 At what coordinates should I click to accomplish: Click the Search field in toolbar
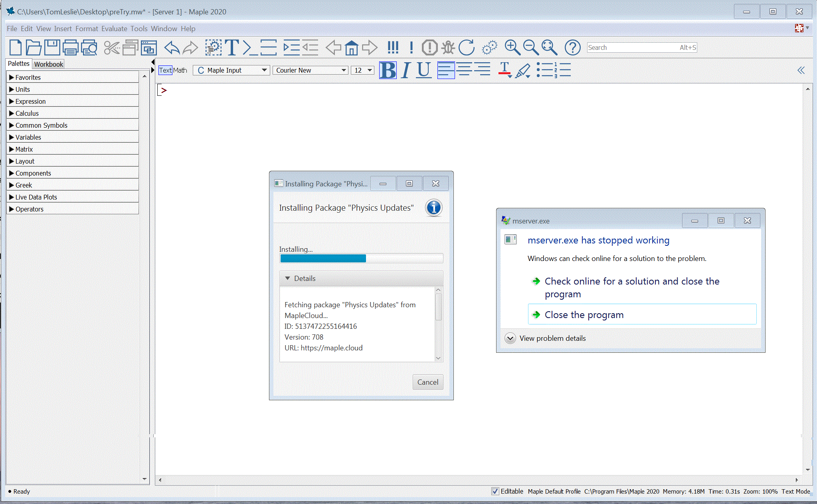[x=642, y=47]
